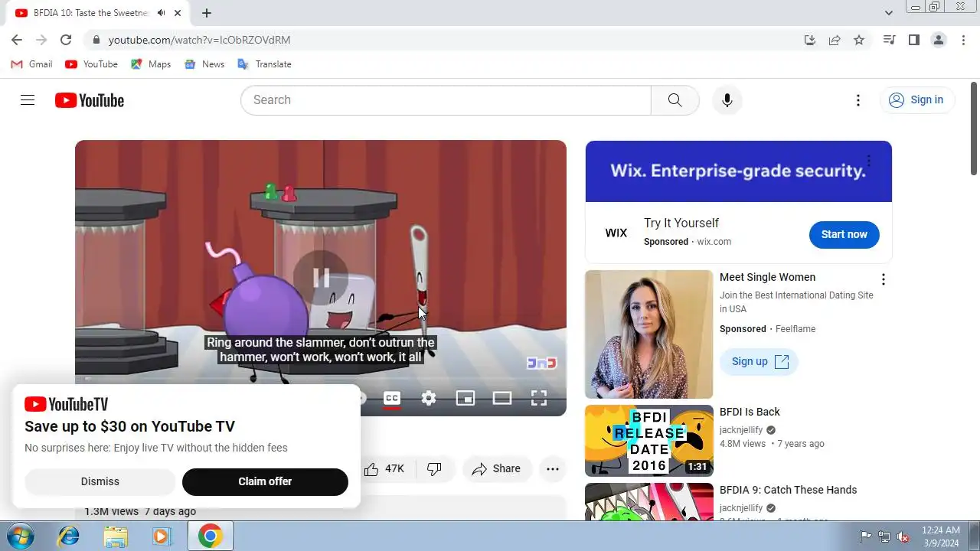Open more actions menu beside Share

tap(553, 469)
